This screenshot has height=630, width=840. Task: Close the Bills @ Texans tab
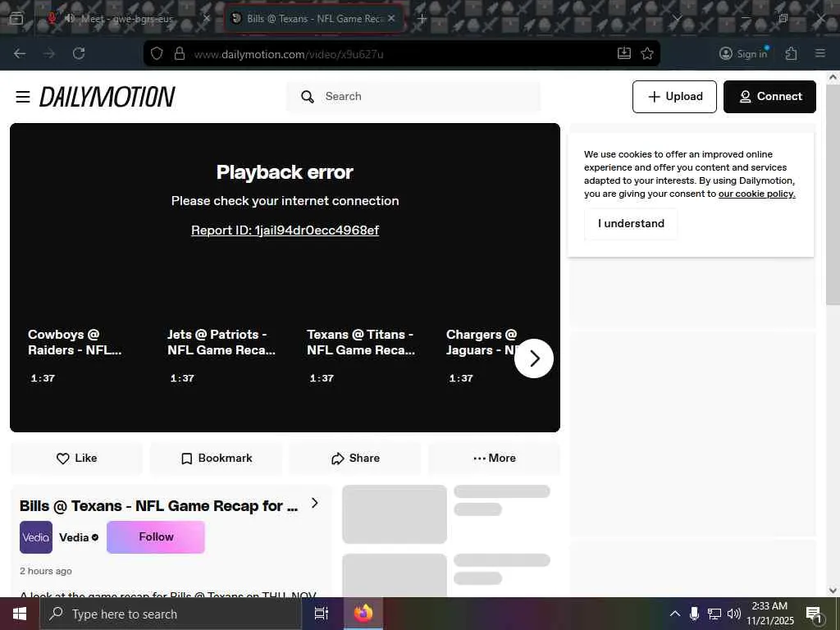[x=391, y=18]
